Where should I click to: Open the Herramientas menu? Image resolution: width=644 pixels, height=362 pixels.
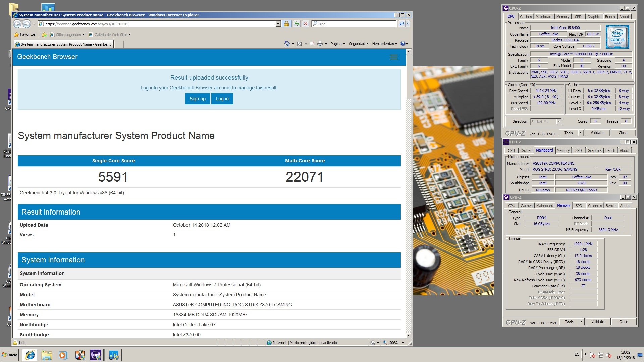[384, 44]
